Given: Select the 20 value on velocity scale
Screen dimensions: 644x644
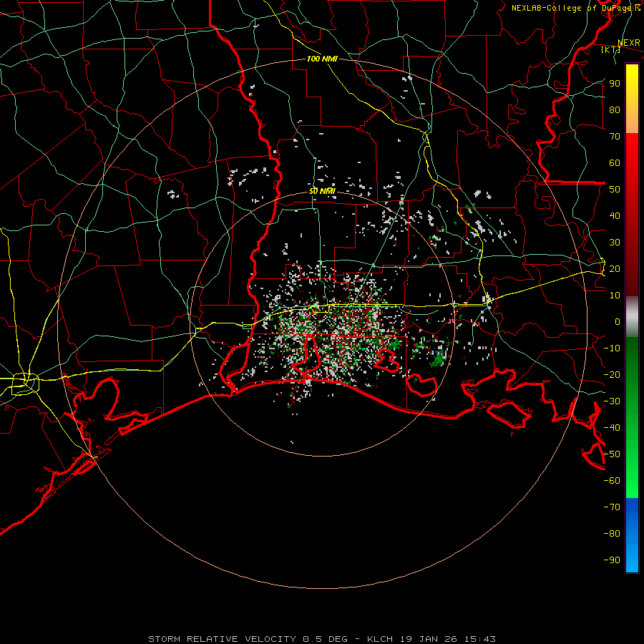Looking at the screenshot, I should 615,269.
